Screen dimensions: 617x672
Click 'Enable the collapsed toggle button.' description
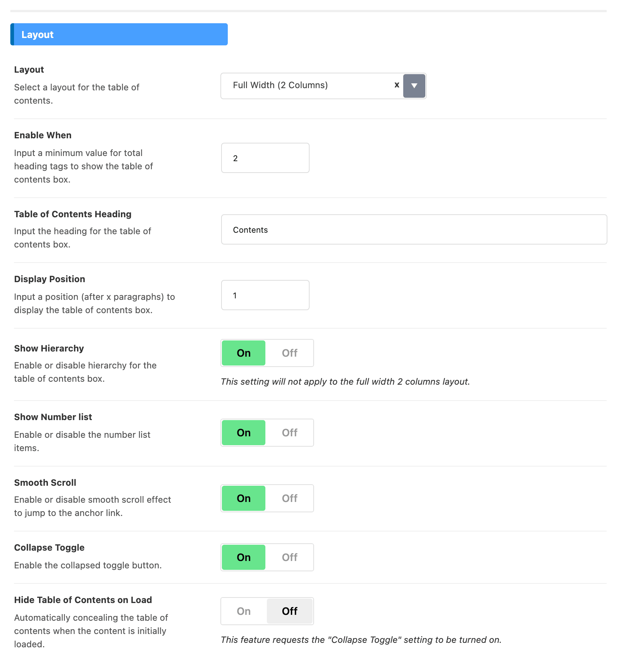(x=88, y=565)
